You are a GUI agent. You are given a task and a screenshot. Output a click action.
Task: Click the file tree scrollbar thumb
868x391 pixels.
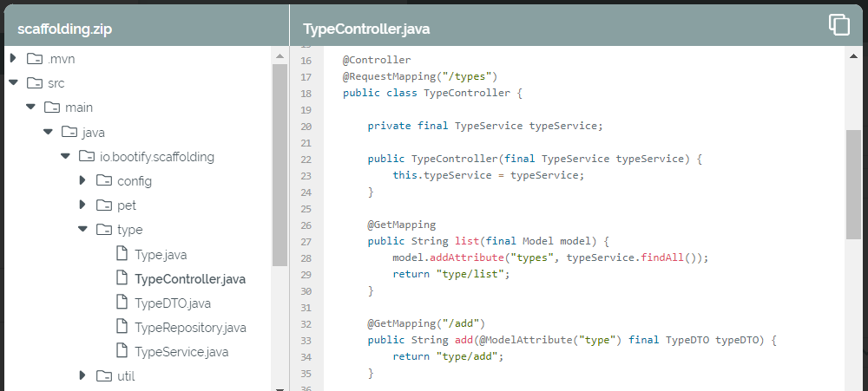279,165
